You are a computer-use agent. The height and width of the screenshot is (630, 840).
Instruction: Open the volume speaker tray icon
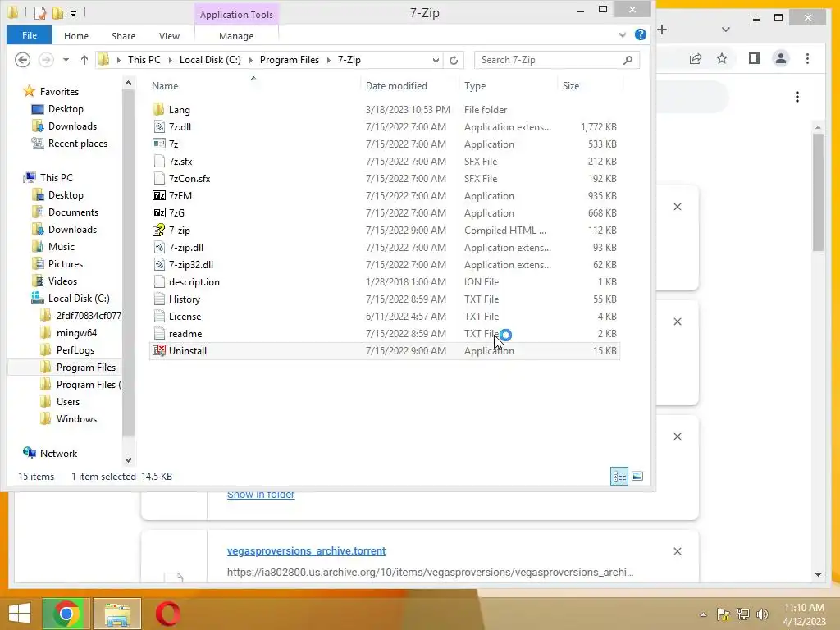(x=762, y=614)
